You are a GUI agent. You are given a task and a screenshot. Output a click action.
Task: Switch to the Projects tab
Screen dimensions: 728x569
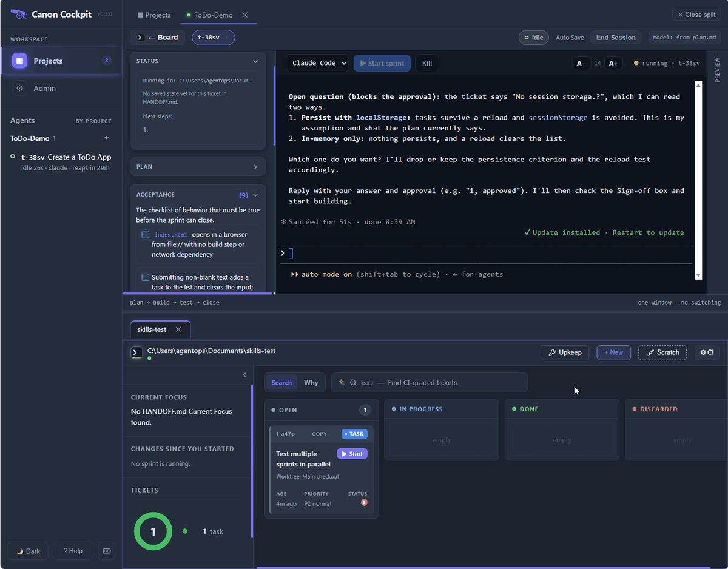[154, 15]
